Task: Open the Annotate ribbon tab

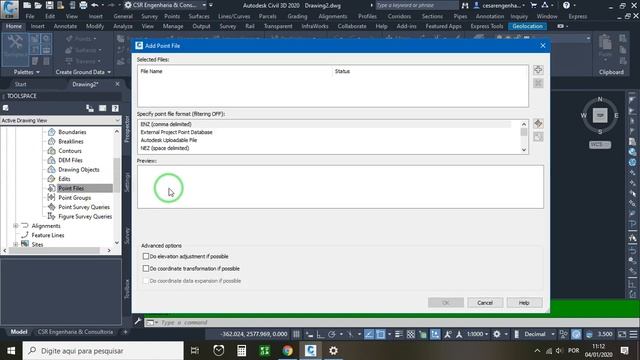Action: pos(65,26)
